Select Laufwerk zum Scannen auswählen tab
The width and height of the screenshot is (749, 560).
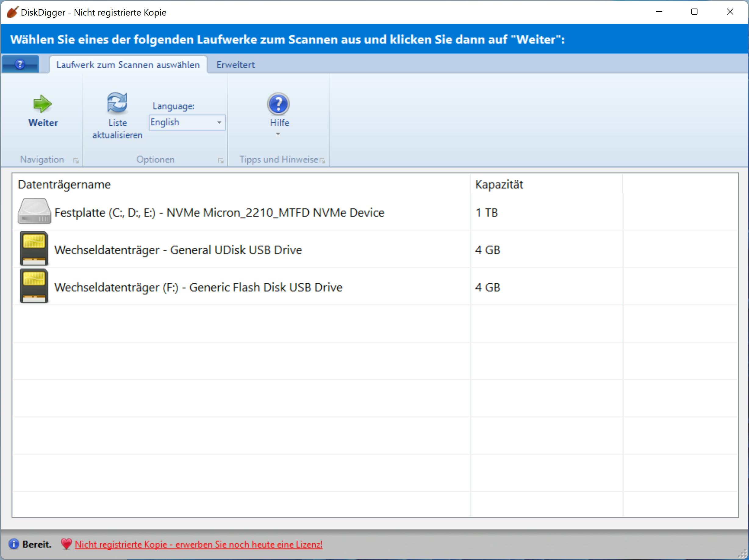coord(128,65)
